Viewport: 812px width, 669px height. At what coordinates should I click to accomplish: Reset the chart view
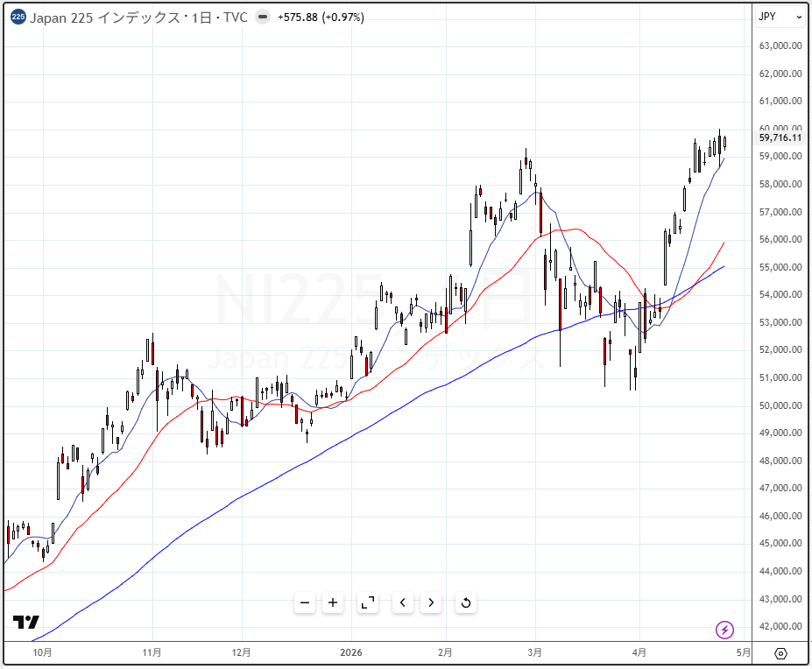[466, 602]
